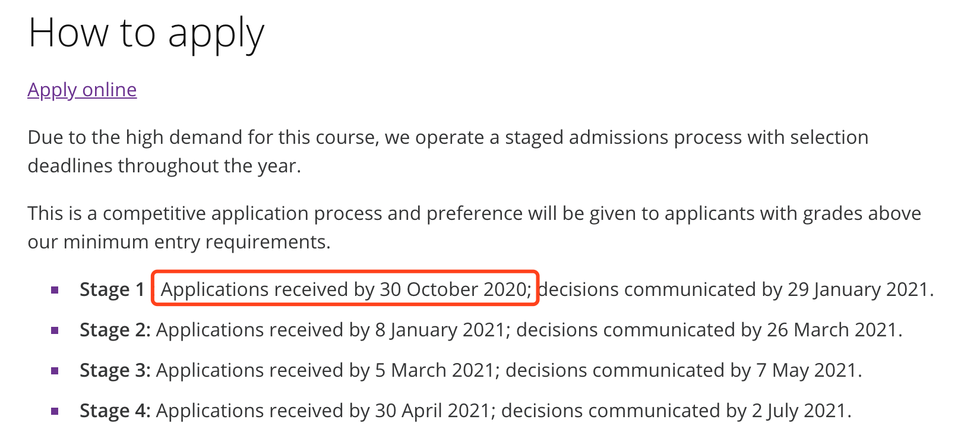Click the 8 January 2021 application deadline
The height and width of the screenshot is (435, 980).
440,330
